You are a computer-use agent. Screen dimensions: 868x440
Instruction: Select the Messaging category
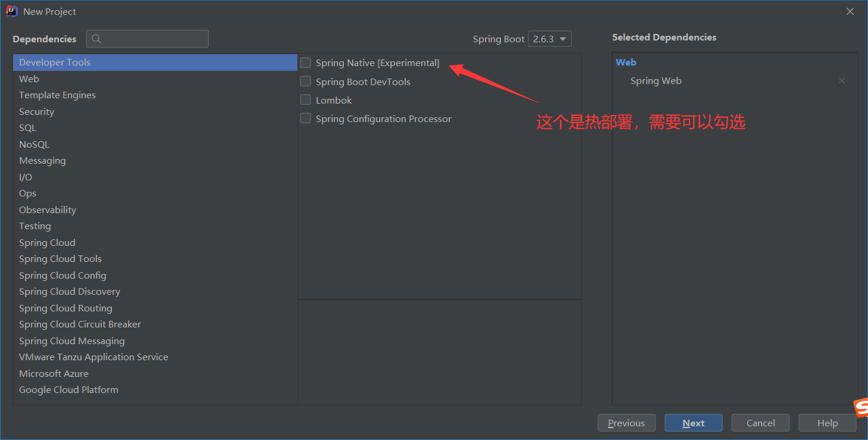pyautogui.click(x=155, y=161)
